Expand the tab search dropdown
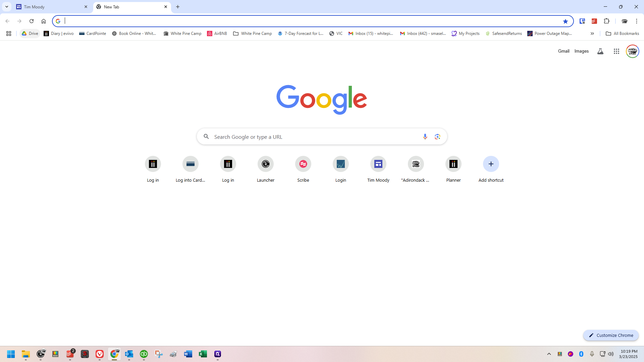Image resolution: width=644 pixels, height=362 pixels. click(7, 7)
